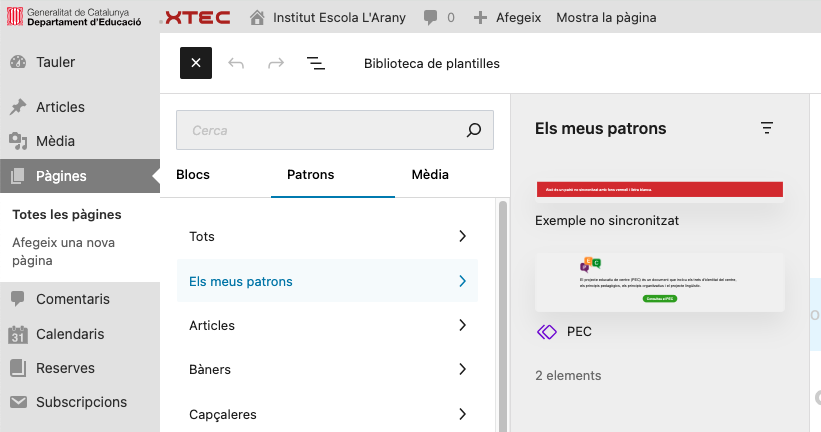Select the Patrons tab
Viewport: 821px width, 432px height.
coord(310,174)
